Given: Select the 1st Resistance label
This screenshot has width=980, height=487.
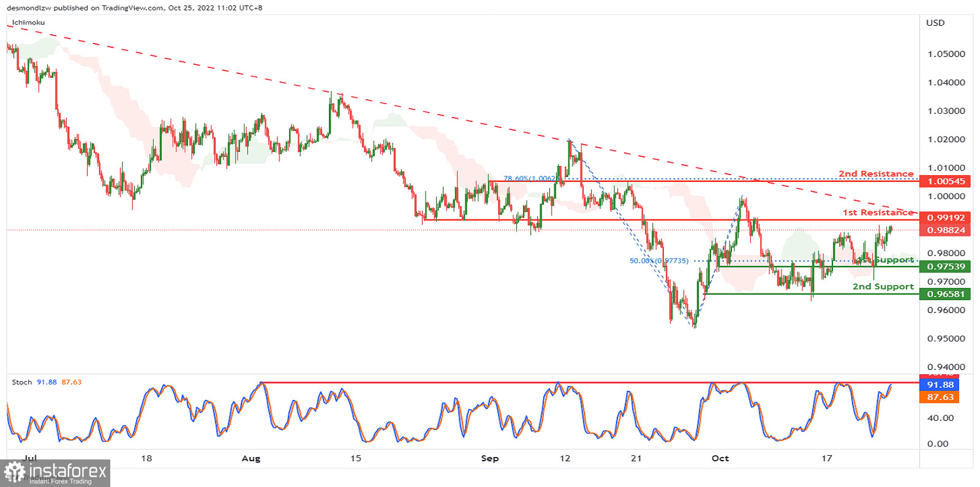Looking at the screenshot, I should 878,213.
